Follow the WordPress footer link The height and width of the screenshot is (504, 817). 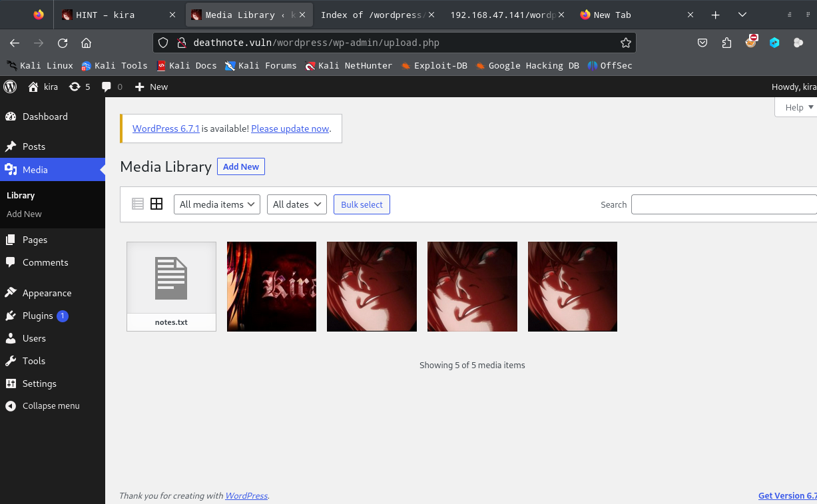(x=246, y=495)
